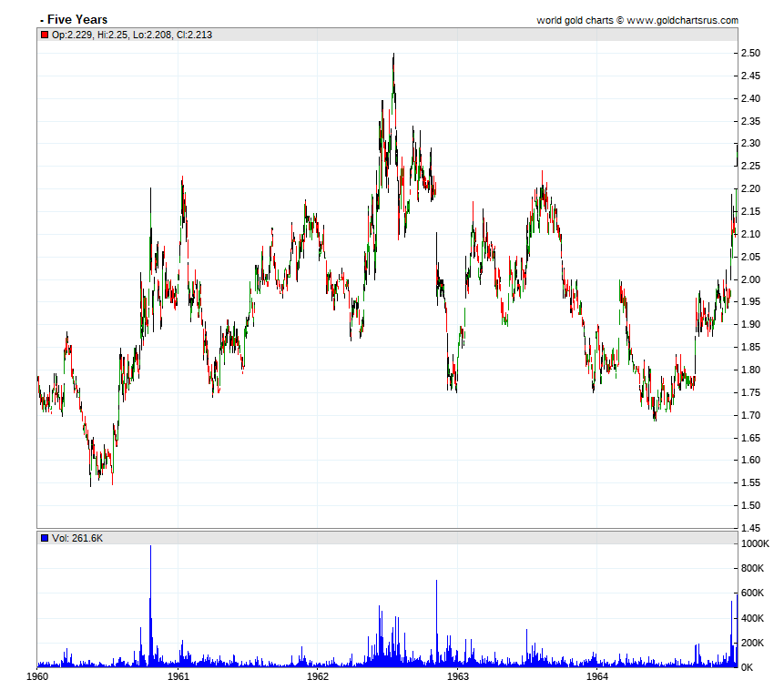Click the blue volume legend square

point(45,538)
